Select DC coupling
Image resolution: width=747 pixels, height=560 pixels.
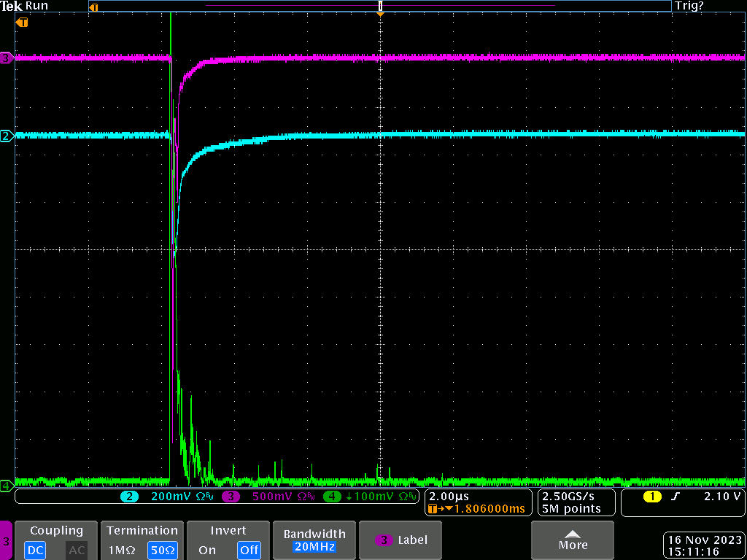[36, 550]
